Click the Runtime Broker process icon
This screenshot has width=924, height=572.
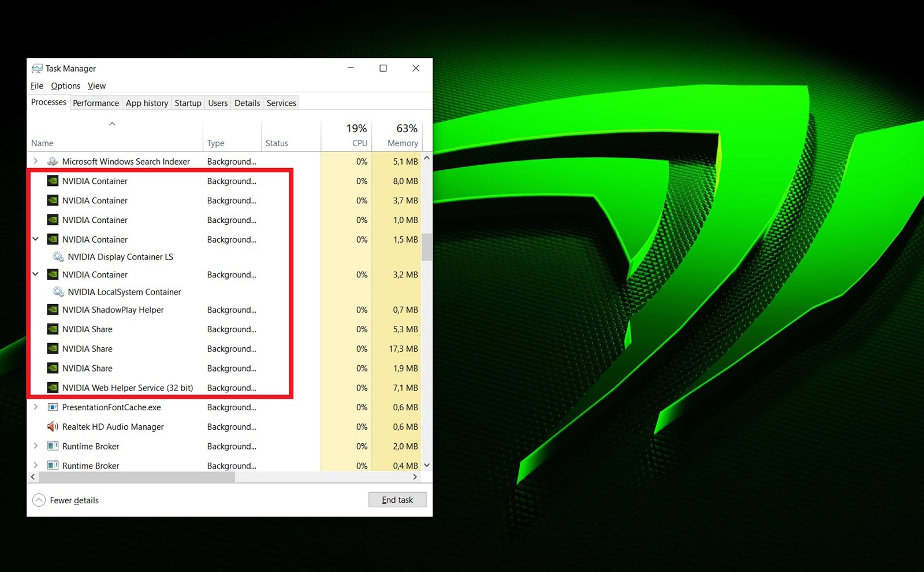[52, 446]
